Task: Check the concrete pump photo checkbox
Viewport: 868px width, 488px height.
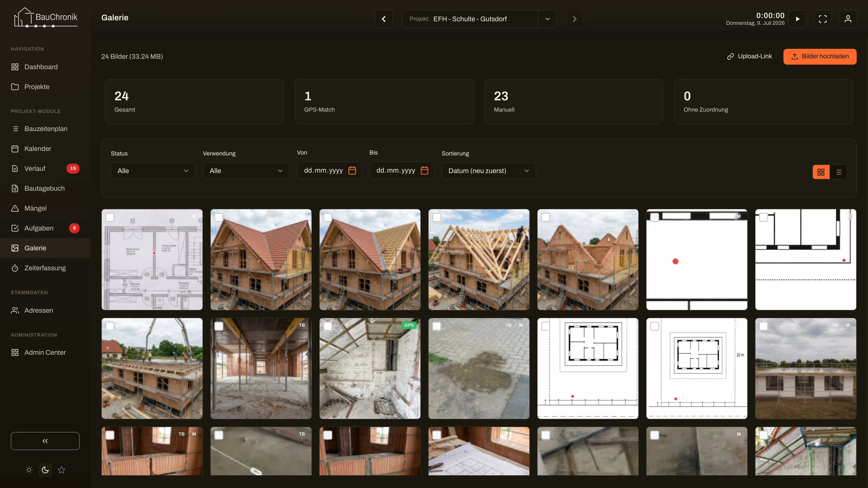Action: [110, 326]
